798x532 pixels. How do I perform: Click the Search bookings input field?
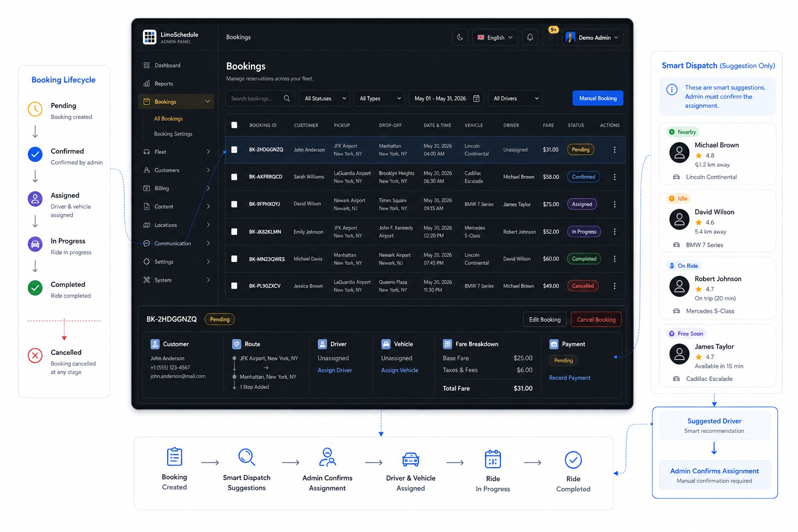click(x=260, y=98)
